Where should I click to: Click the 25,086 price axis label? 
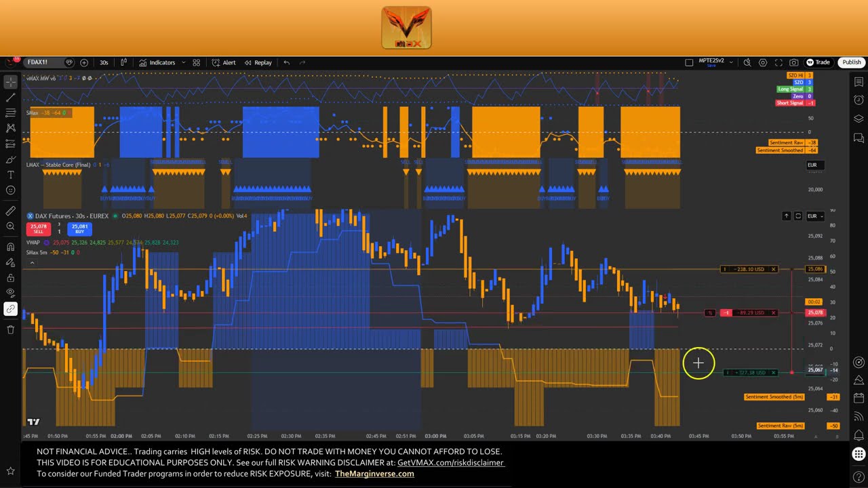coord(814,269)
